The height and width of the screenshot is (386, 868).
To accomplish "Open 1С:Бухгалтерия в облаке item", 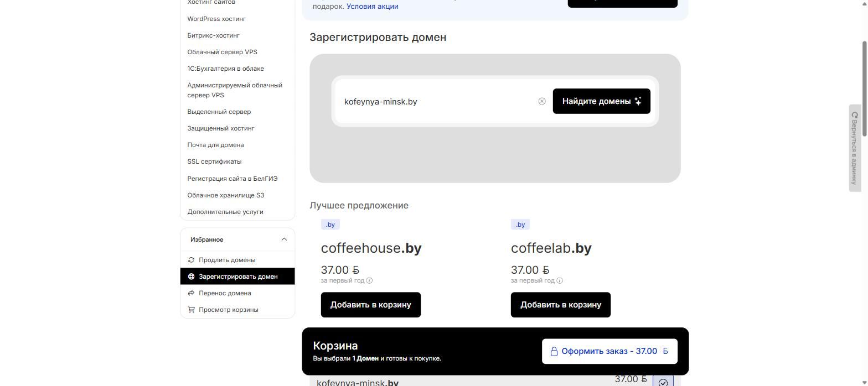I will pos(226,69).
